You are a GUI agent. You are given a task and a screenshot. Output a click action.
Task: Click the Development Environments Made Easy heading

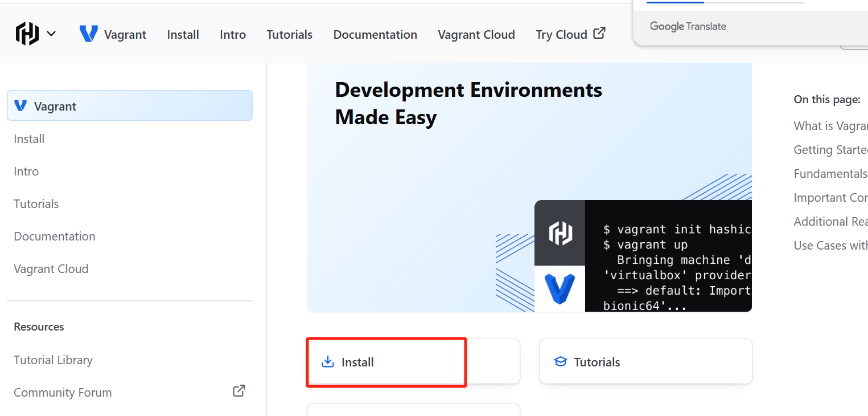coord(468,104)
